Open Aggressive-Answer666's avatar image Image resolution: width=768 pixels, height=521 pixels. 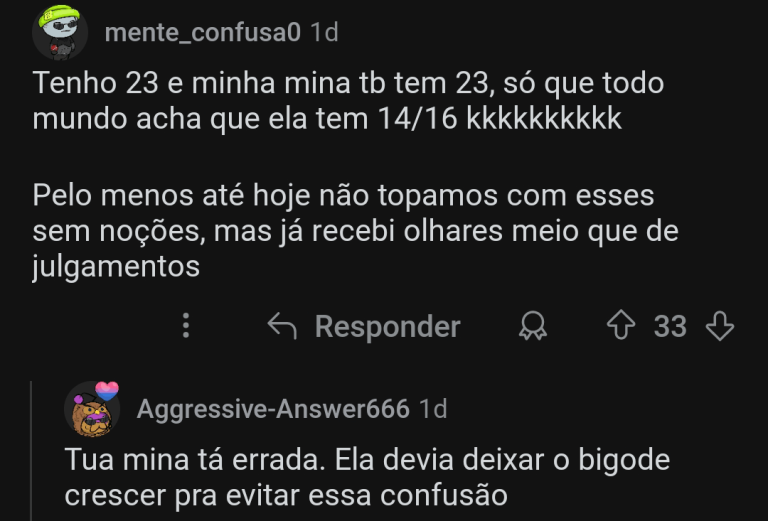click(x=92, y=409)
